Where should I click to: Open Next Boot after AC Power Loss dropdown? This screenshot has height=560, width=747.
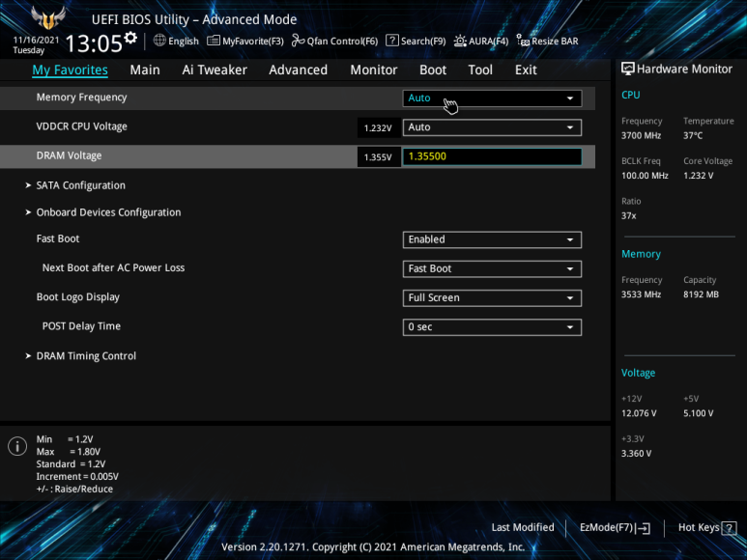(492, 268)
